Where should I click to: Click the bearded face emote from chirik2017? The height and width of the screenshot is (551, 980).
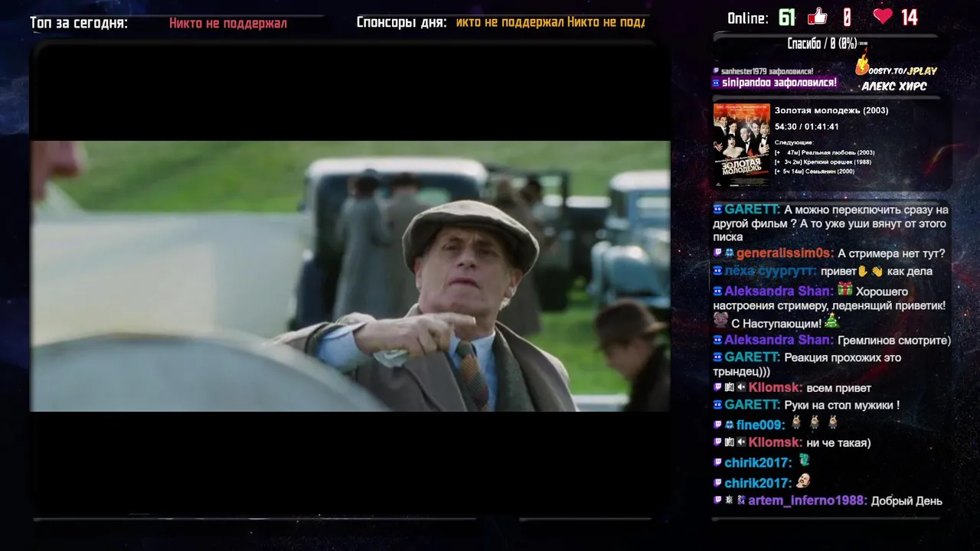point(803,481)
